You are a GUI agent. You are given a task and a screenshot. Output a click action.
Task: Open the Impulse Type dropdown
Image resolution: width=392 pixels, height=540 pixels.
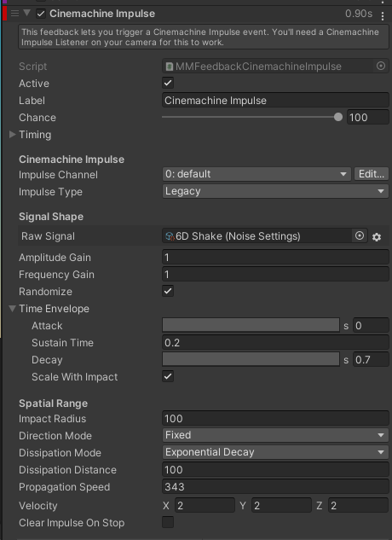point(275,191)
